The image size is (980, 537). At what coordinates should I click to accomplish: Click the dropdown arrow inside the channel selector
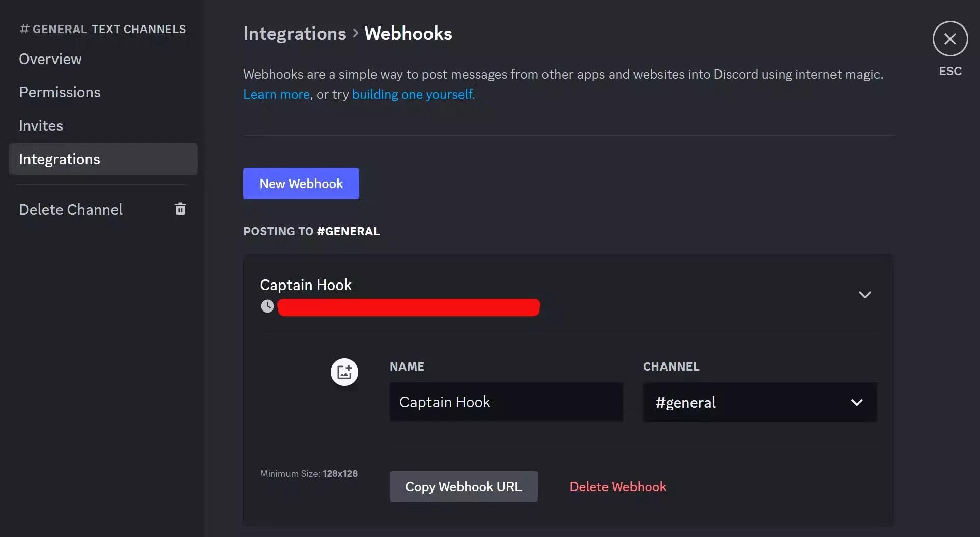click(x=857, y=402)
